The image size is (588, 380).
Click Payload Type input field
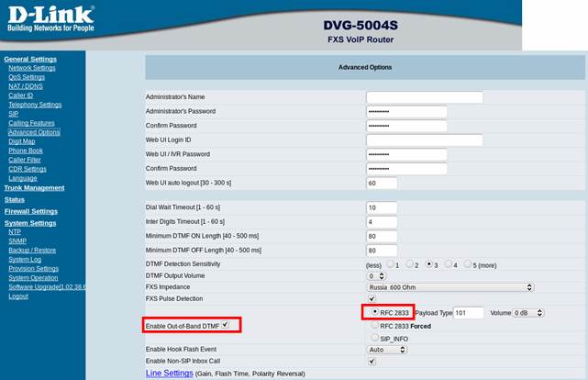(x=469, y=313)
